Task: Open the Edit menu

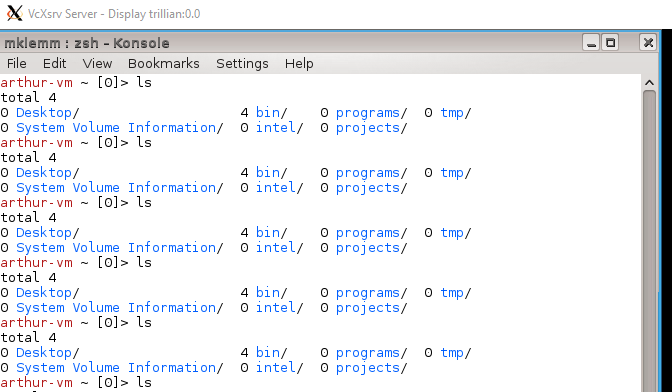Action: tap(54, 63)
